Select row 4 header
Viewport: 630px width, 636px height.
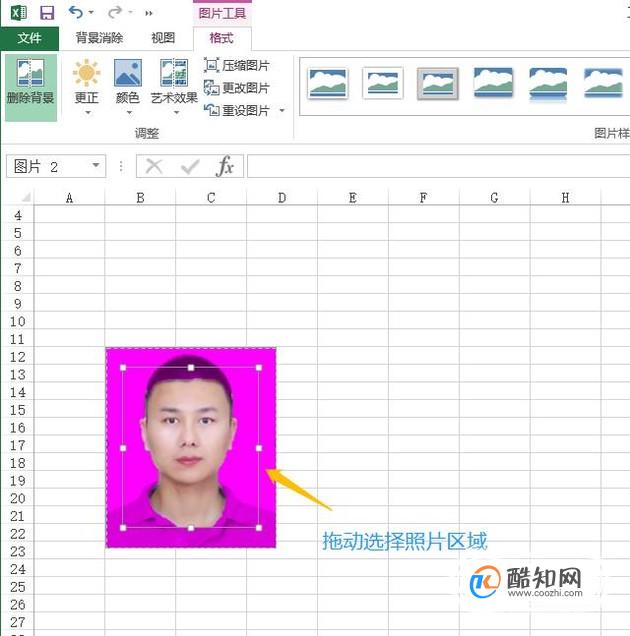(17, 215)
